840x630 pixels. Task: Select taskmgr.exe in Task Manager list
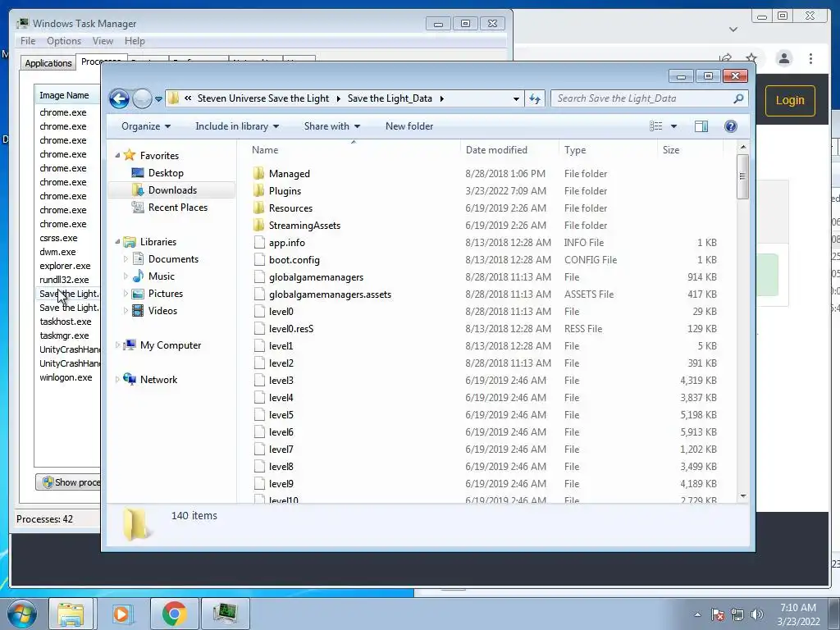(64, 336)
